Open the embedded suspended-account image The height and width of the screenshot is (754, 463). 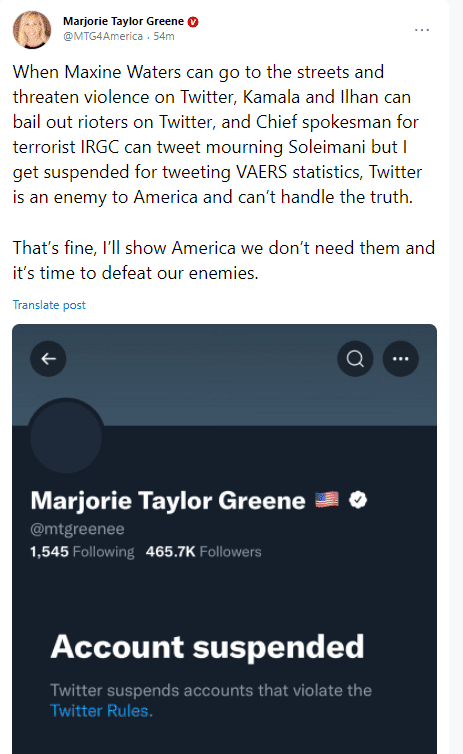pyautogui.click(x=225, y=539)
